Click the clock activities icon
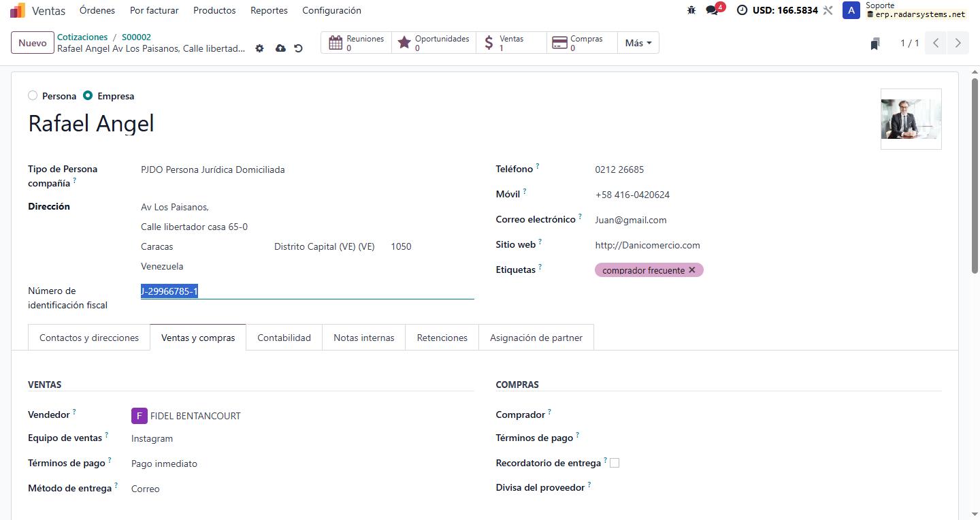 coord(742,10)
